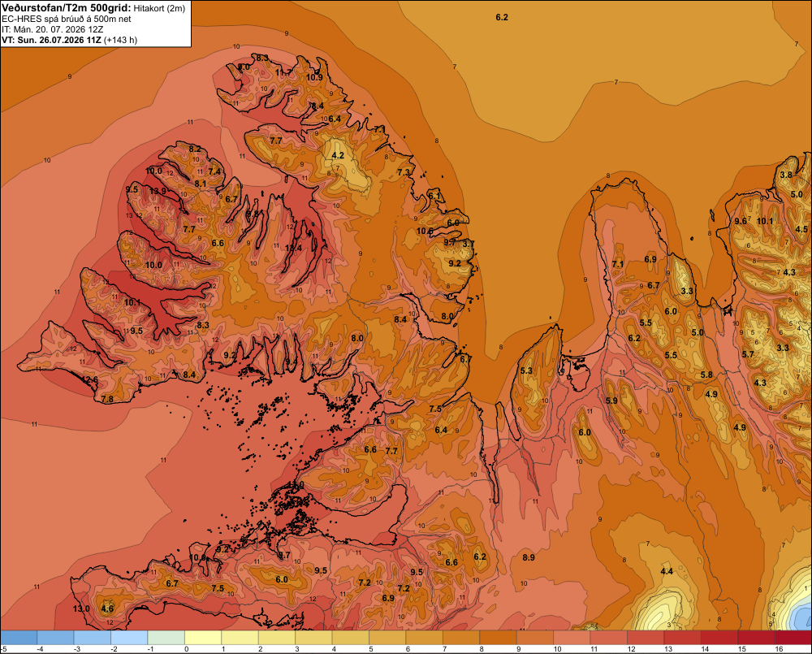Click the 12.6 temperature value near the coast

89,380
